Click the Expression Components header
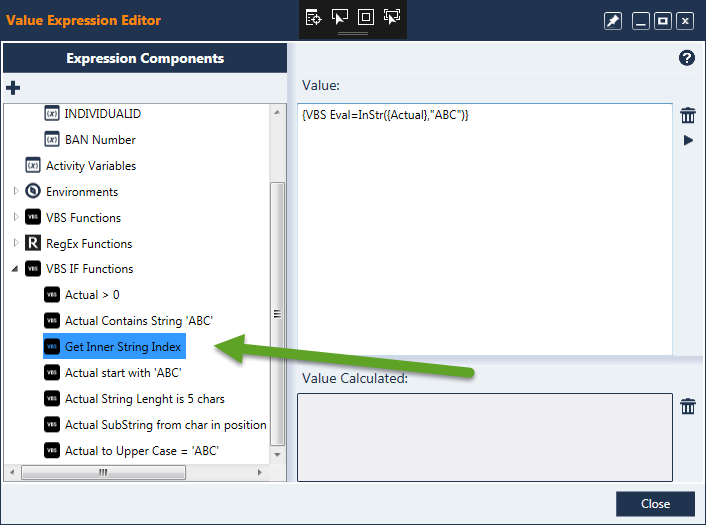The width and height of the screenshot is (706, 525). coord(145,58)
